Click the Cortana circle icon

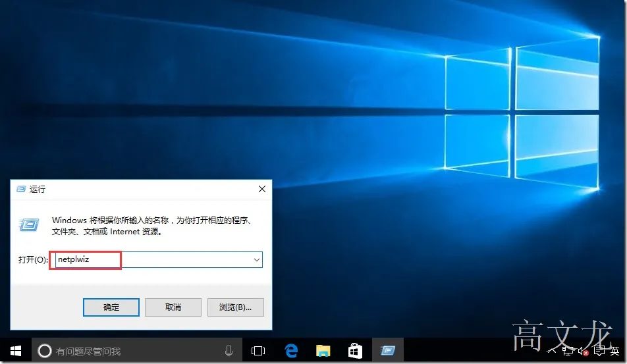pyautogui.click(x=44, y=351)
